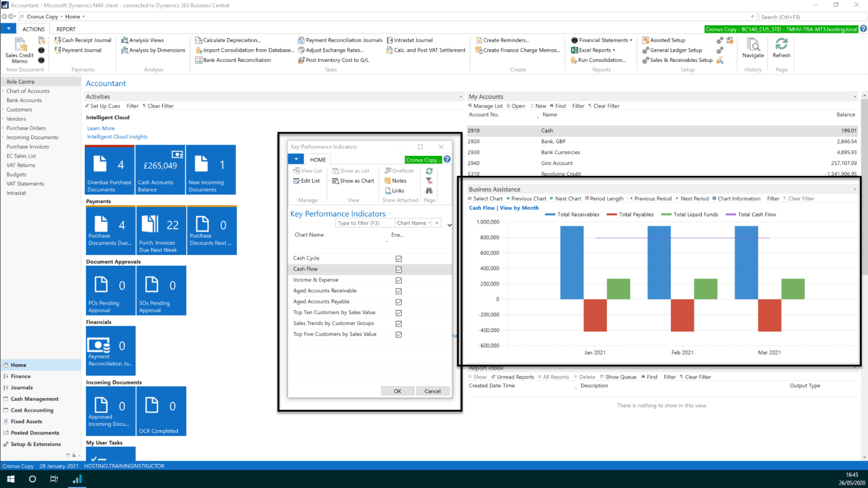Toggle the Cash Flow enabled checkbox
Screen dimensions: 868x488
point(398,269)
